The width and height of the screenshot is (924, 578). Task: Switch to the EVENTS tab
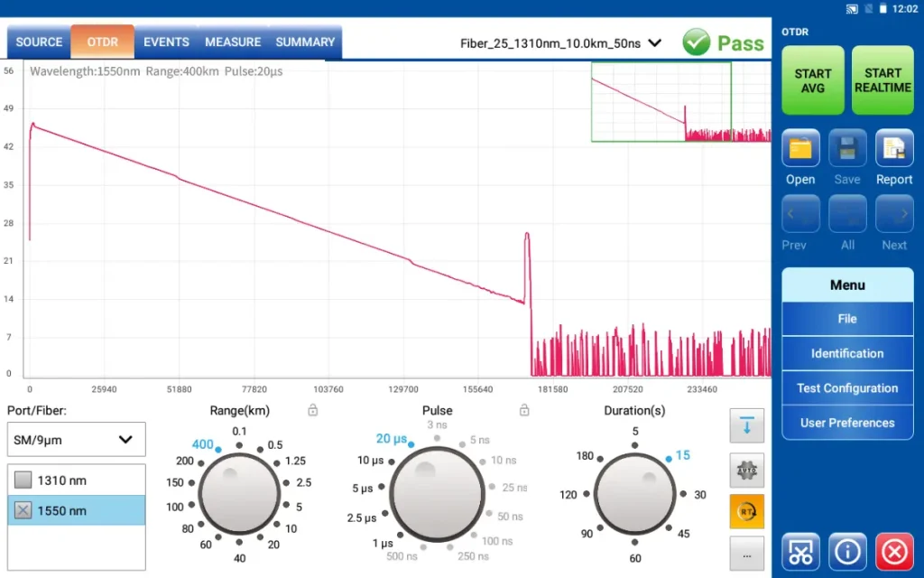166,42
